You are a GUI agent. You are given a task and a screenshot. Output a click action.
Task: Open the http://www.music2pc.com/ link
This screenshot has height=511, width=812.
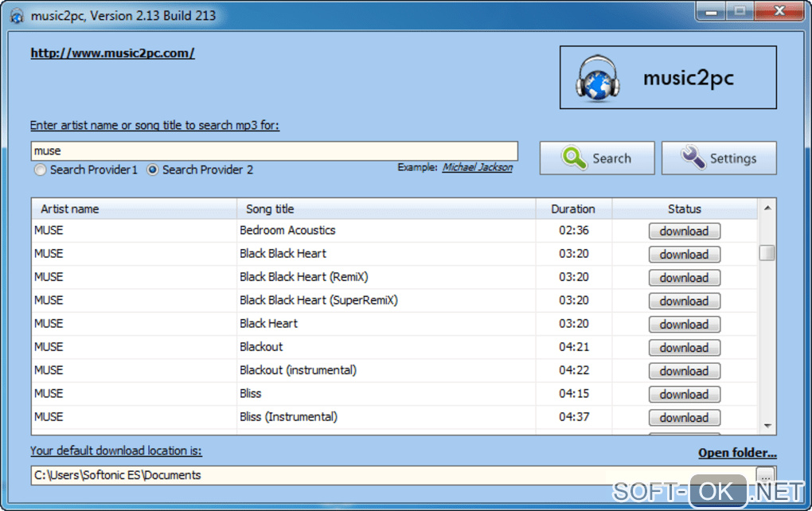click(112, 53)
